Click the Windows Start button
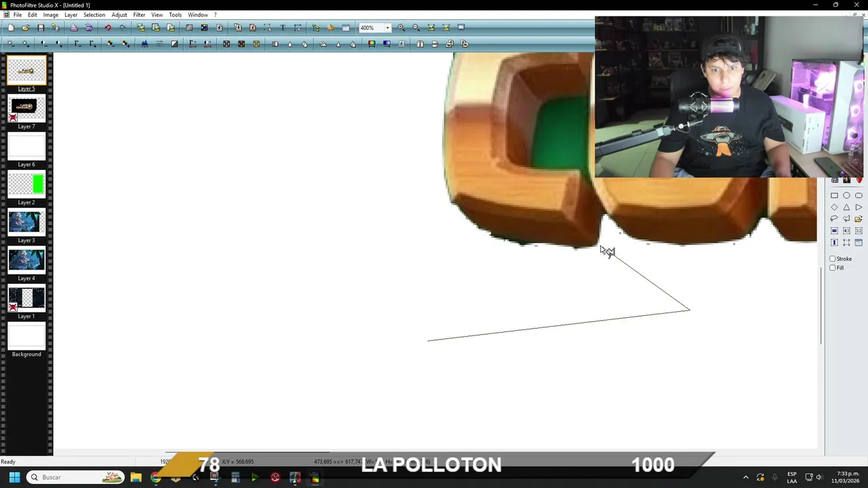Viewport: 868px width, 488px height. [x=14, y=477]
